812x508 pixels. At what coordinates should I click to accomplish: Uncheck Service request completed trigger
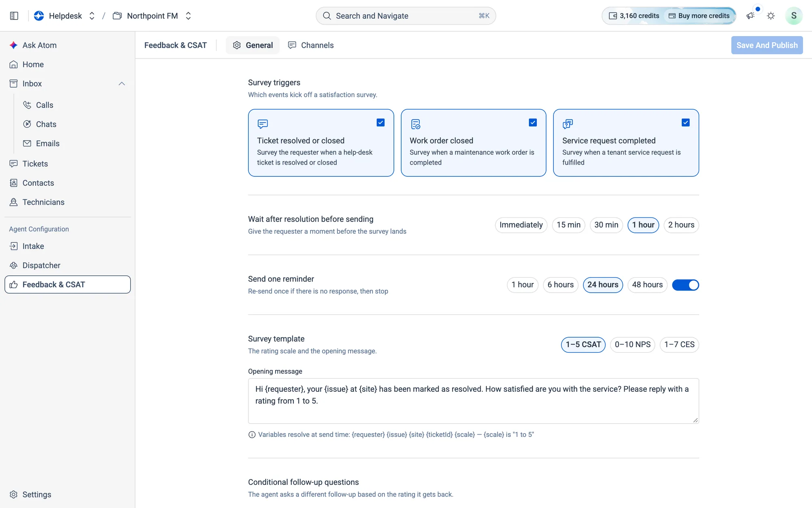pyautogui.click(x=685, y=122)
